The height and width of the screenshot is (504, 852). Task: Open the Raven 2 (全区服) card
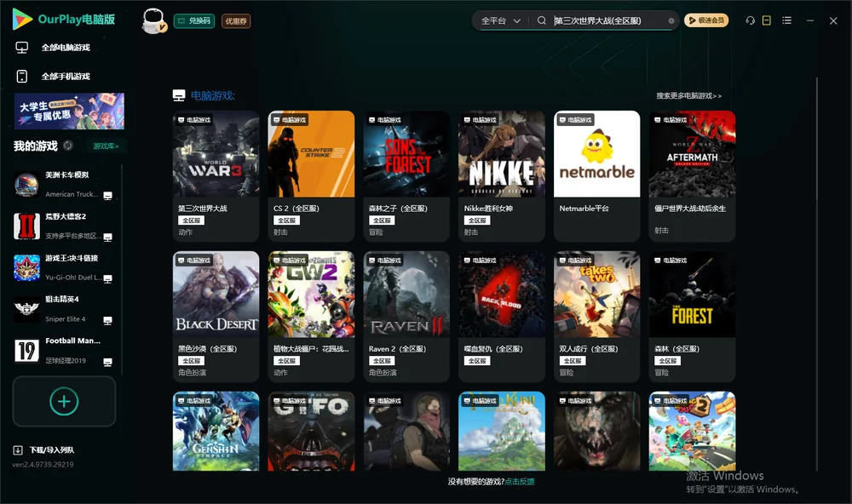coord(406,317)
